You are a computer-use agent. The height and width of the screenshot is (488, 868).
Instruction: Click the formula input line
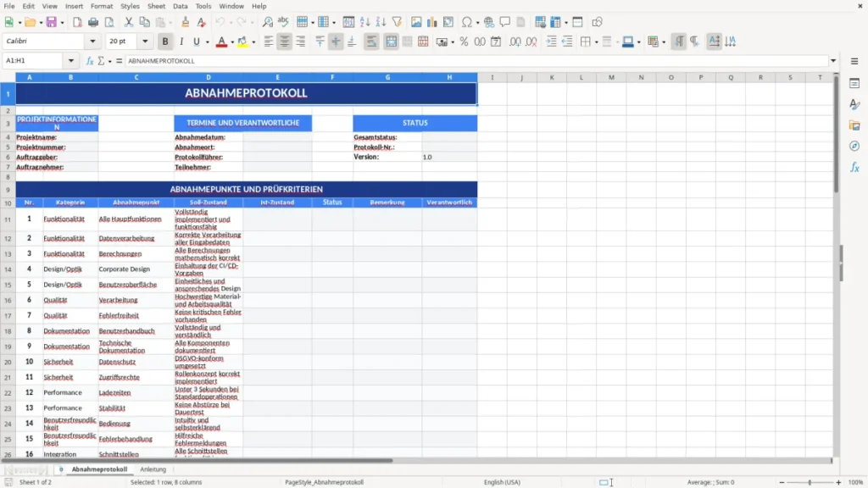pyautogui.click(x=476, y=61)
